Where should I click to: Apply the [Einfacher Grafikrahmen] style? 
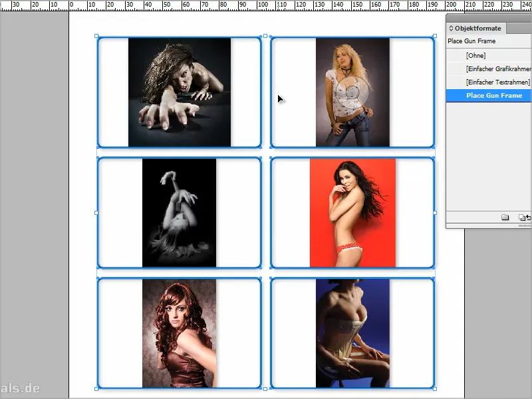point(489,68)
